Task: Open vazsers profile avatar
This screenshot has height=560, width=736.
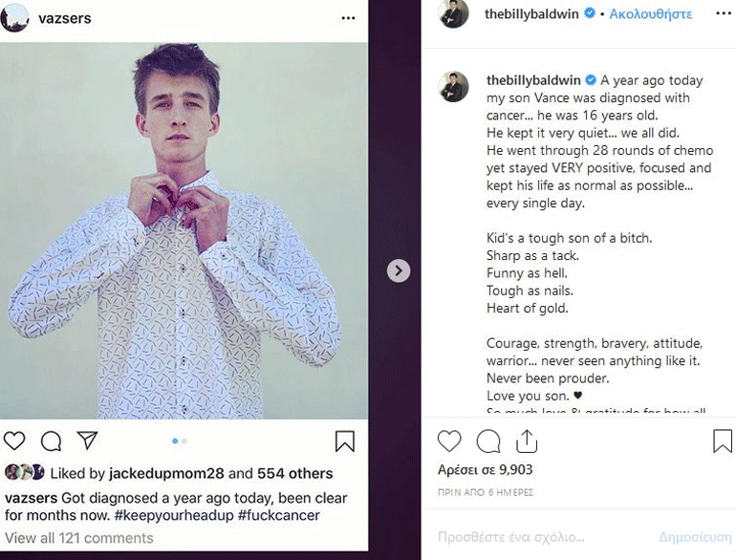Action: (x=15, y=17)
